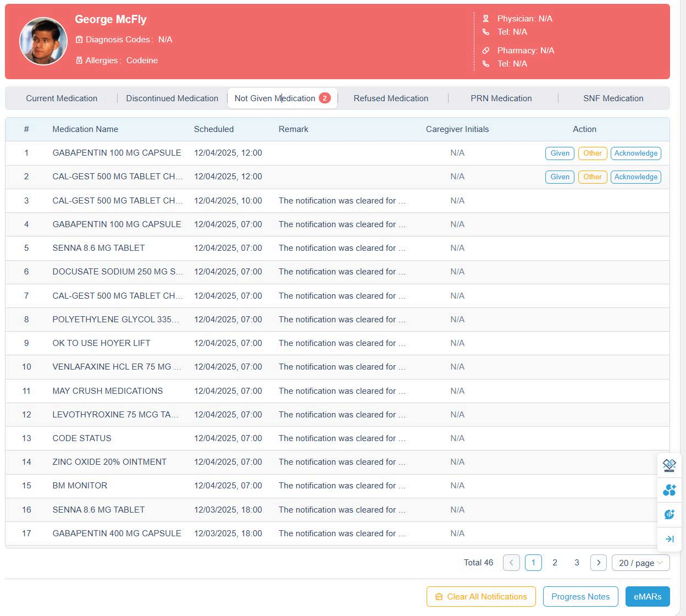Viewport: 686px width, 616px height.
Task: Mark Gabapentin 100 MG 12:00 as Given
Action: click(x=560, y=153)
